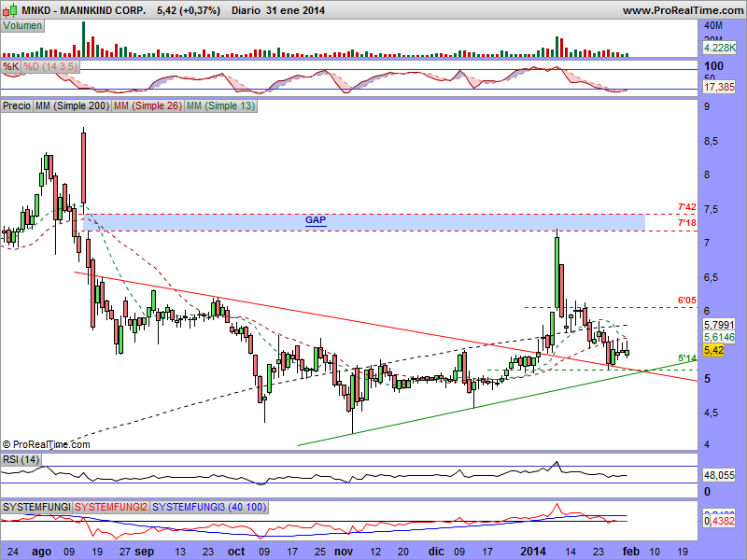Click the 7'18 resistance level label
Viewport: 747px width, 560px height.
tap(687, 223)
